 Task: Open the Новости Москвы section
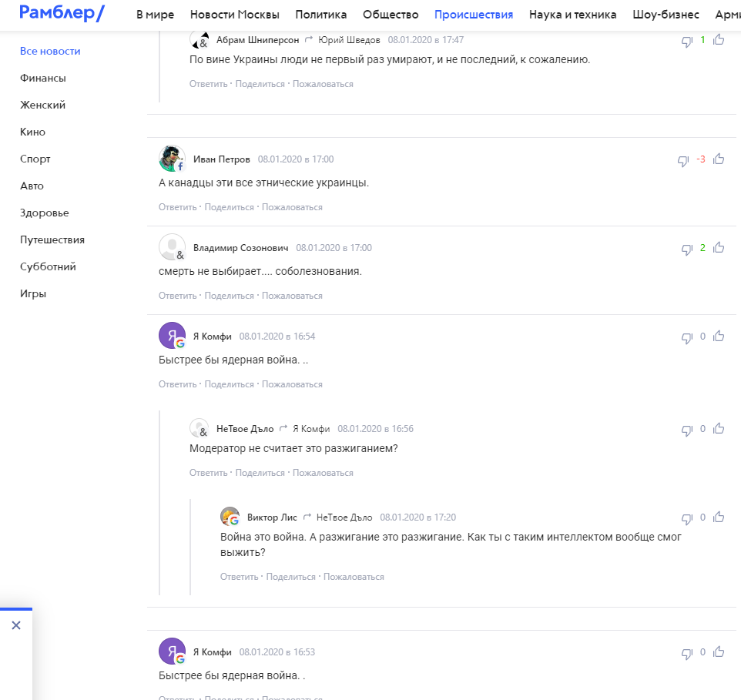click(x=234, y=15)
